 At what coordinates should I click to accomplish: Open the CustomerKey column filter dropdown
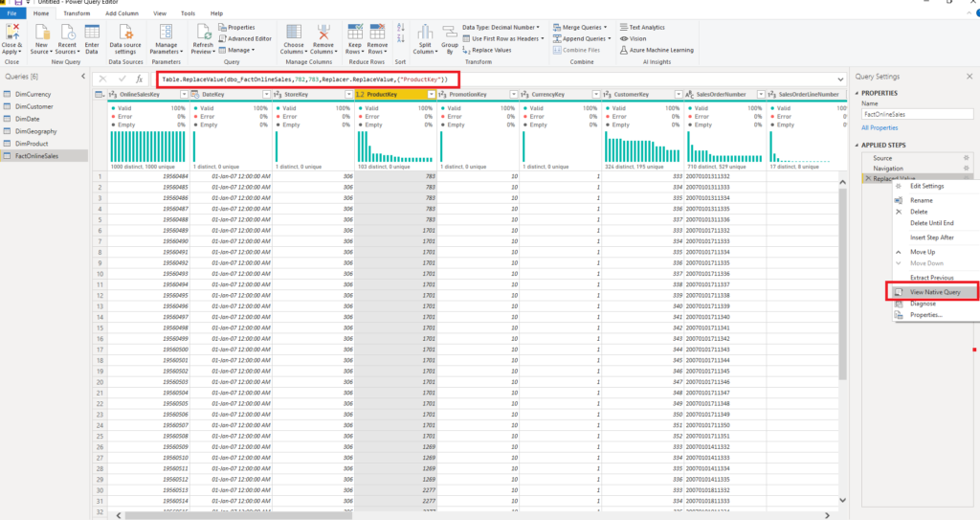679,95
